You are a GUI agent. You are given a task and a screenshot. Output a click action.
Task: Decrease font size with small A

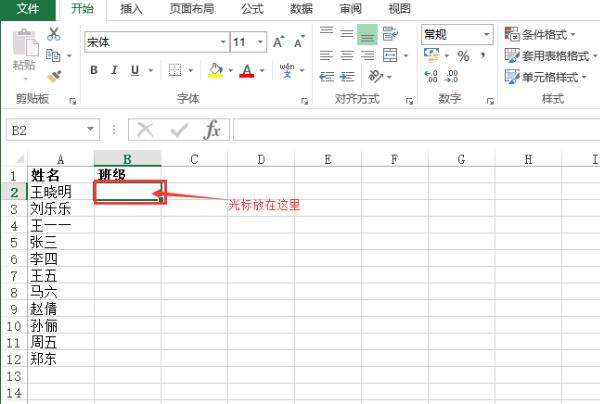tap(299, 42)
